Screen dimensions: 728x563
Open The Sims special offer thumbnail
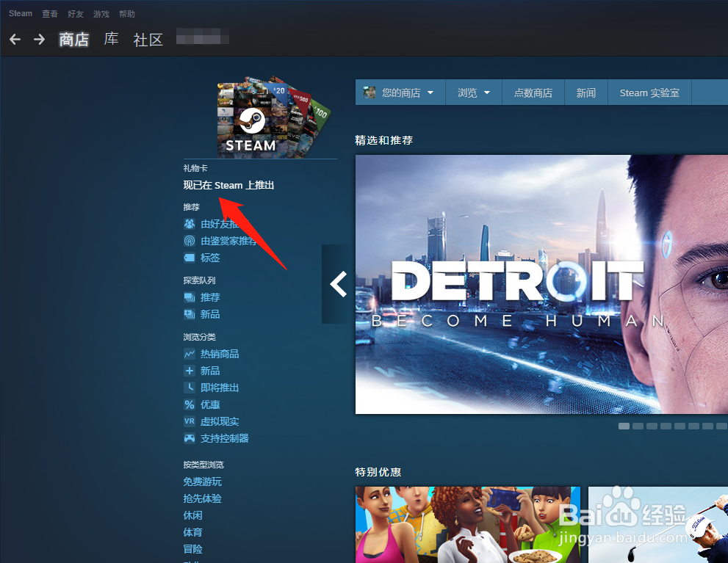click(x=467, y=525)
